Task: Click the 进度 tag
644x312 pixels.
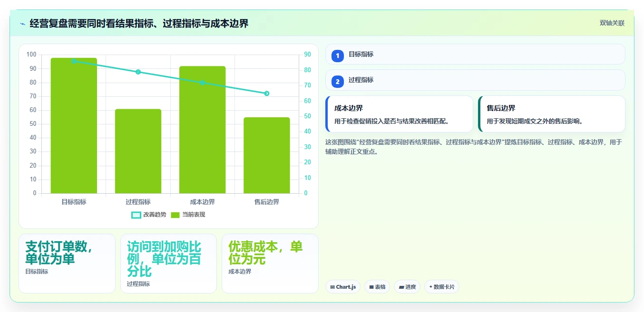Action: tap(407, 287)
